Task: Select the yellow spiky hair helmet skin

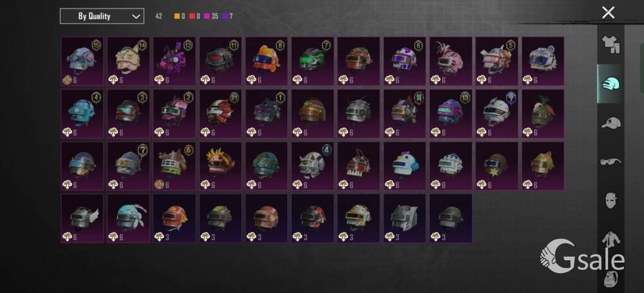Action: tap(221, 166)
